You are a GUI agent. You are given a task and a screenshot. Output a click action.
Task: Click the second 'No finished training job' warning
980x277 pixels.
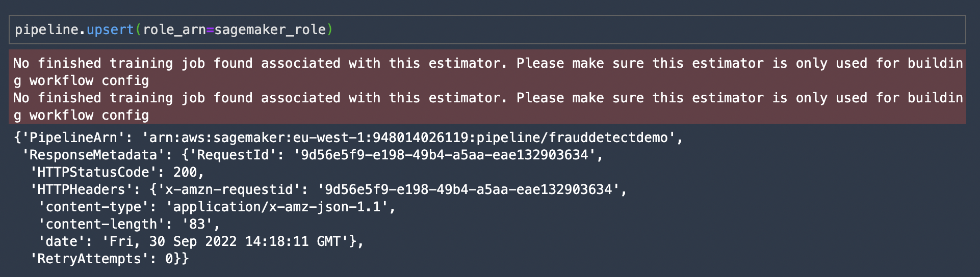pyautogui.click(x=488, y=106)
